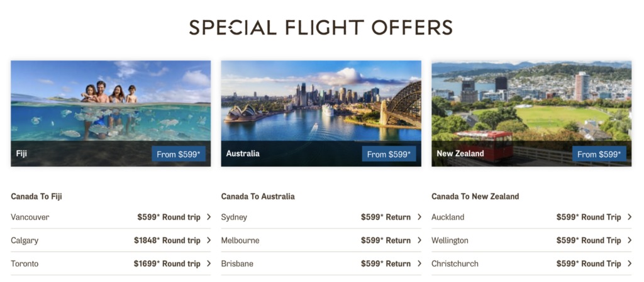The height and width of the screenshot is (282, 644).
Task: Select the Wellington cable car photo
Action: click(x=531, y=113)
